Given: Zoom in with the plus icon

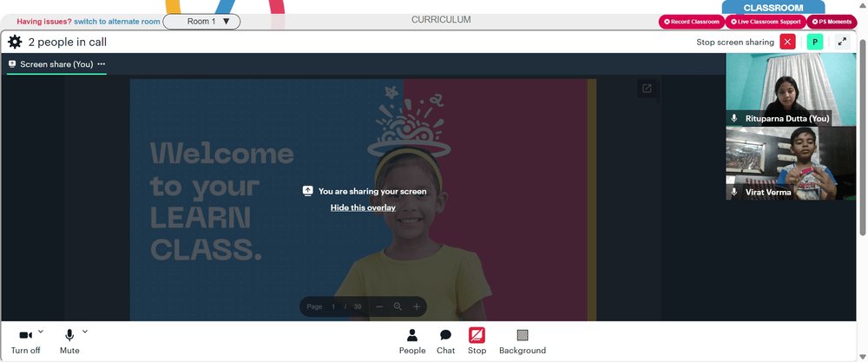Looking at the screenshot, I should pyautogui.click(x=417, y=306).
